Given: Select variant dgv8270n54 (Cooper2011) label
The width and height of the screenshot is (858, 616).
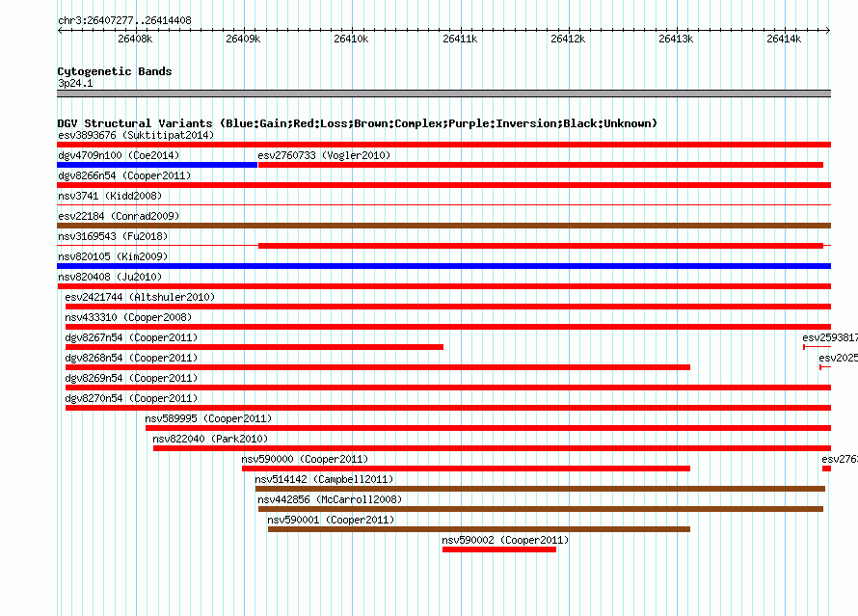Looking at the screenshot, I should [x=131, y=398].
